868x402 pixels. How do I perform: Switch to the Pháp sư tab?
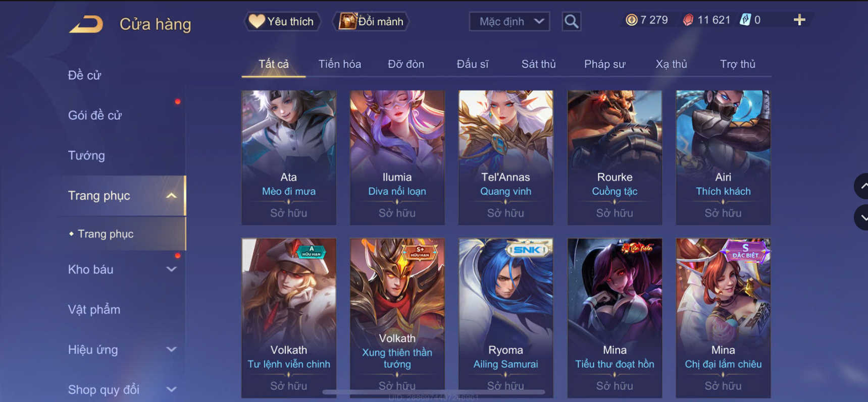(x=604, y=64)
